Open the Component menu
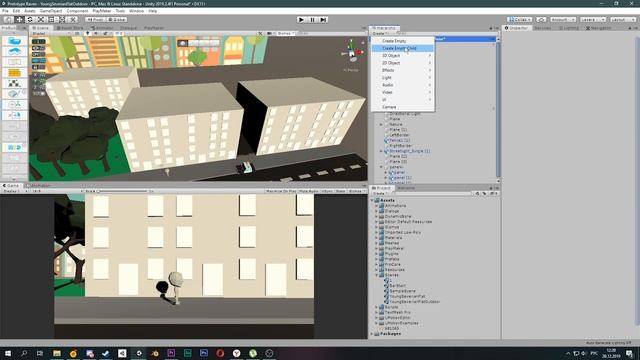Viewport: 640px width, 360px height. [77, 11]
